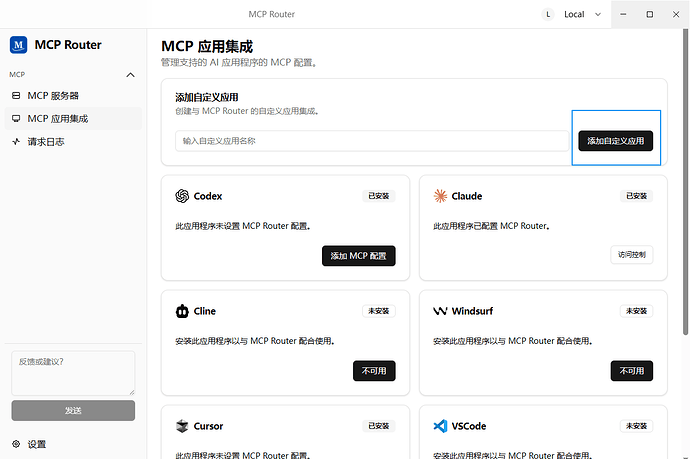Screen dimensions: 690x459
Task: Maximize the MCP Router window
Action: point(650,15)
